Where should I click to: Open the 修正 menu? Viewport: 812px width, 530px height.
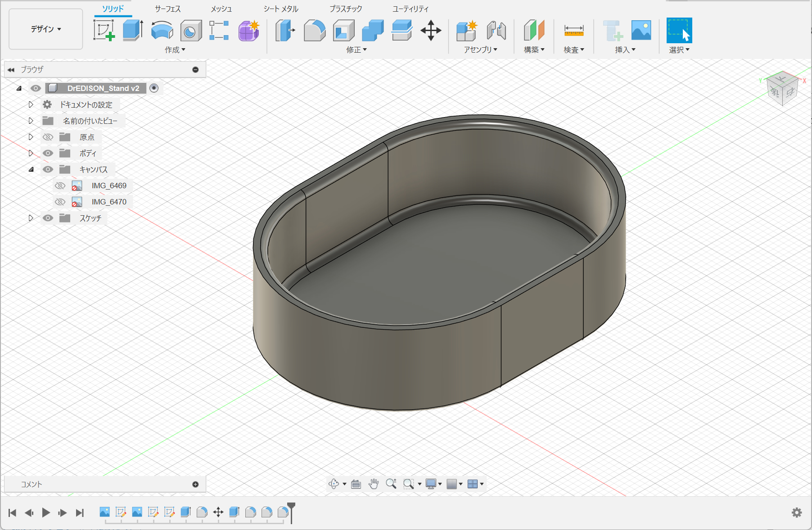356,50
